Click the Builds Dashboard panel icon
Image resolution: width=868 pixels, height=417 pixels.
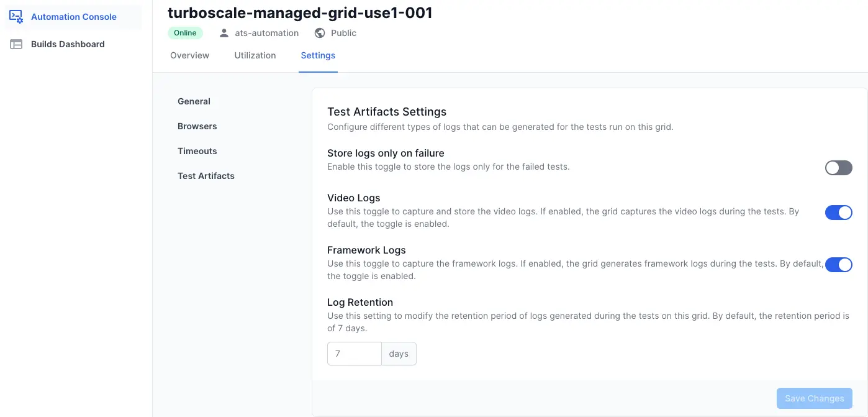pyautogui.click(x=16, y=44)
